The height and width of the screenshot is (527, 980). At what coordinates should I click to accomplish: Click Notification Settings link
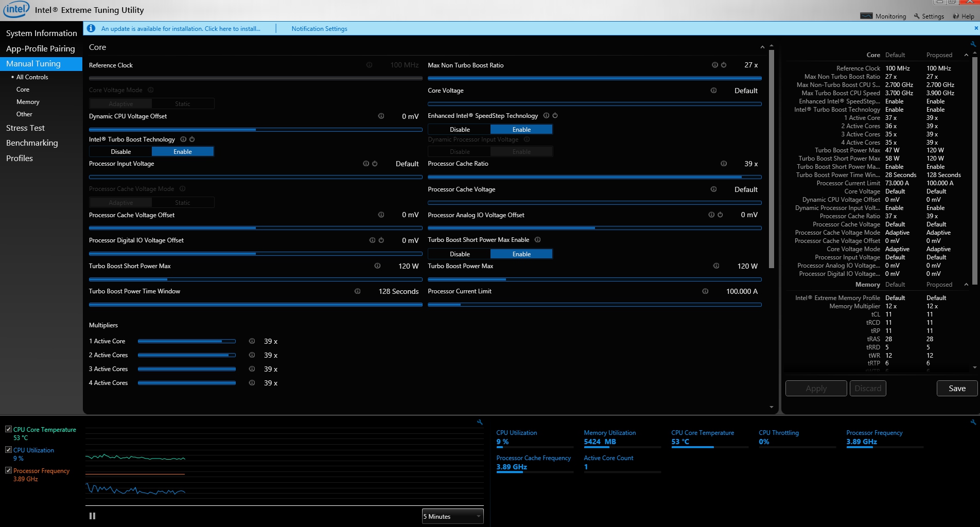(319, 29)
